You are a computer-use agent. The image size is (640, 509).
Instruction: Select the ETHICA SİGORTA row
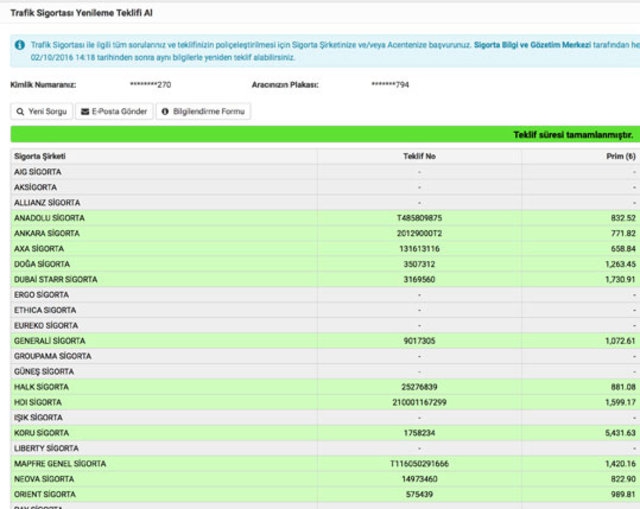325,310
